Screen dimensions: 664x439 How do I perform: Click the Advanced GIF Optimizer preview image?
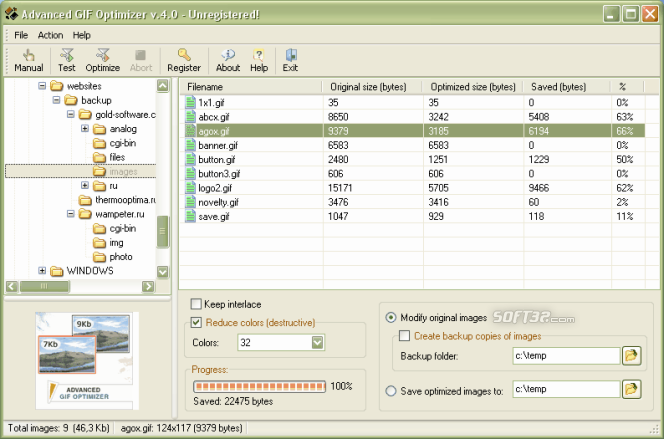[x=87, y=361]
